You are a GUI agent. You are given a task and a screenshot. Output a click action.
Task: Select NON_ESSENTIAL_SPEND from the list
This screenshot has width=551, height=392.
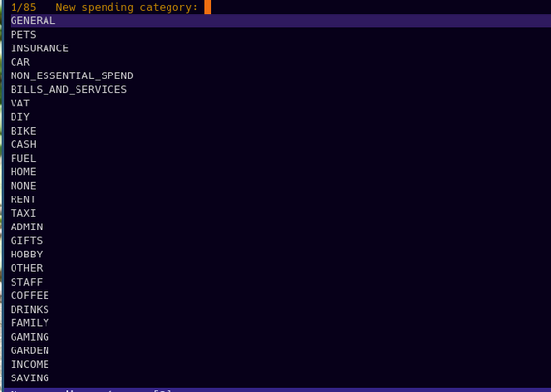point(72,75)
